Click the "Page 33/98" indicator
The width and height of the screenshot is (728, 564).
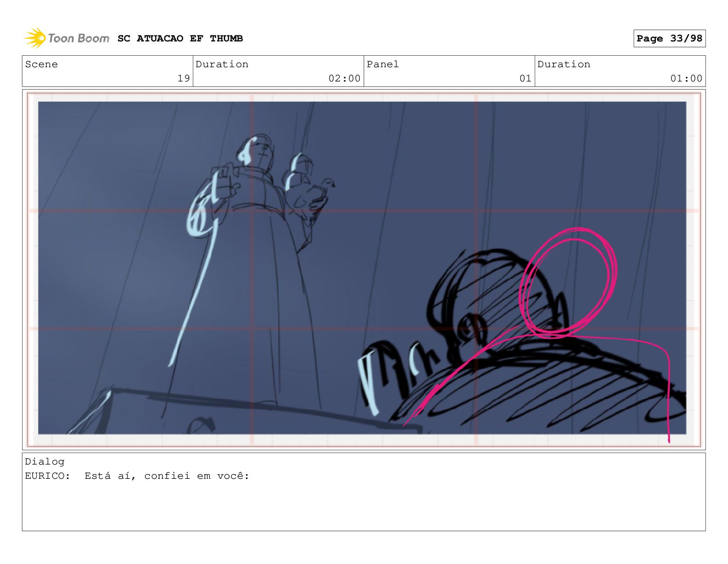pos(669,39)
